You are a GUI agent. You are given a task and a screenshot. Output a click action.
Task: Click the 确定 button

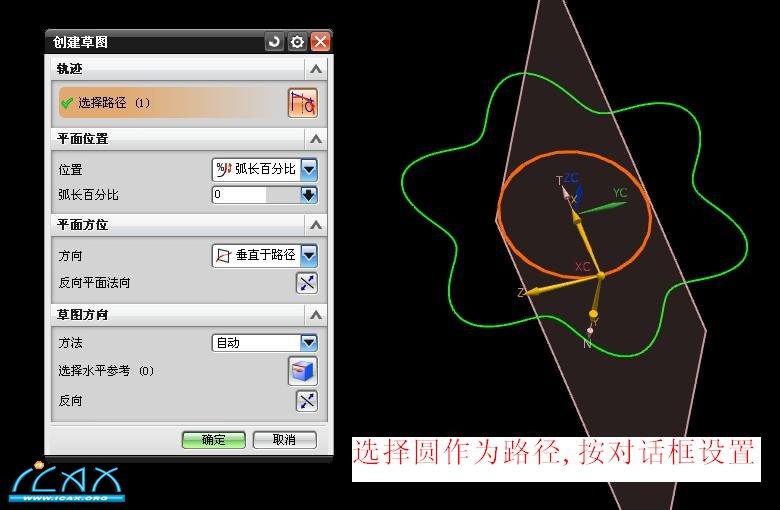(213, 440)
